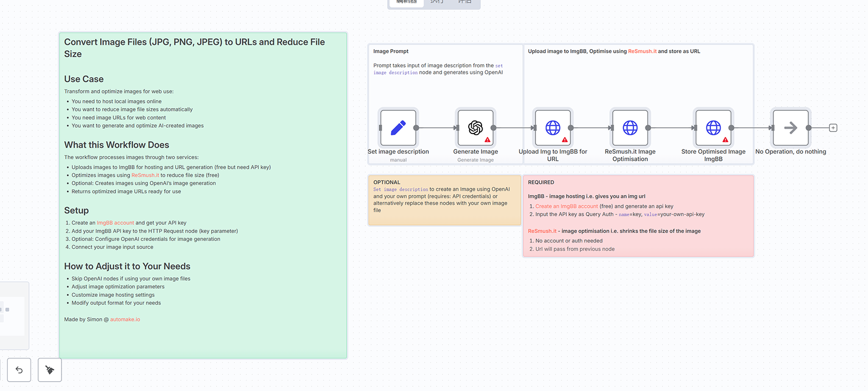The image size is (868, 391).
Task: Click the plus icon after No Operation node
Action: [833, 128]
